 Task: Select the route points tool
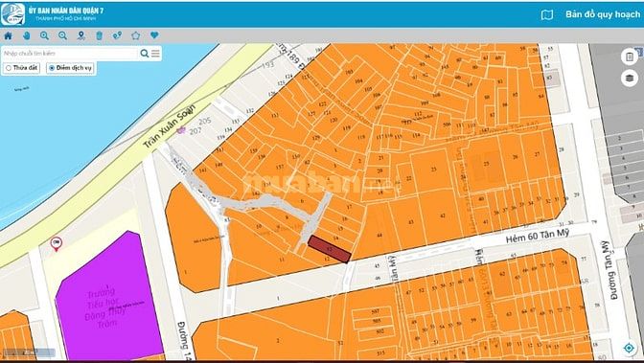pos(117,35)
